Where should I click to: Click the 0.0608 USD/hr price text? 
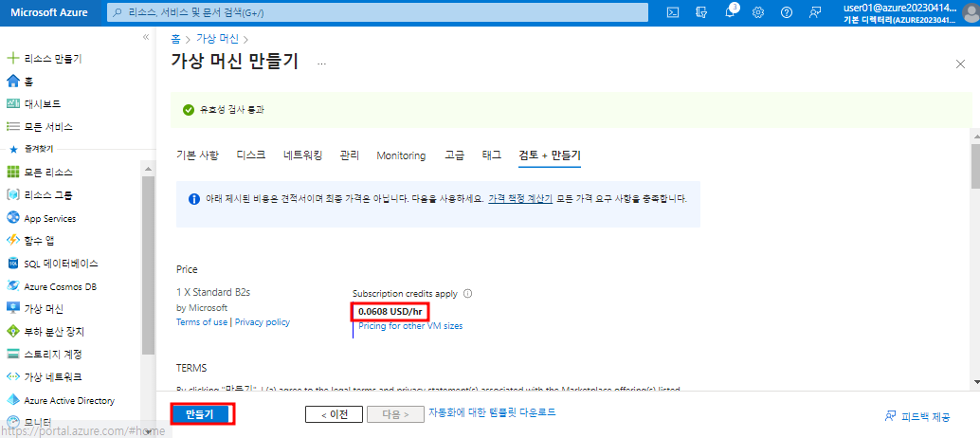pyautogui.click(x=390, y=311)
